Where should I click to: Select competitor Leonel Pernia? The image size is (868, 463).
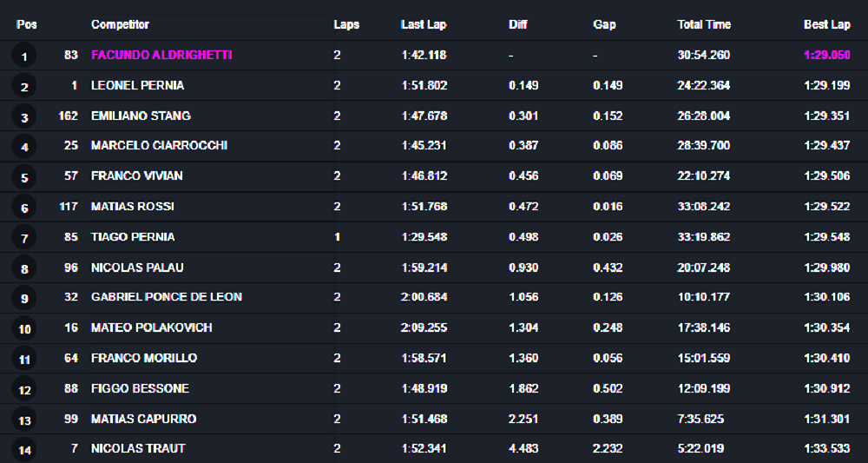[x=137, y=85]
